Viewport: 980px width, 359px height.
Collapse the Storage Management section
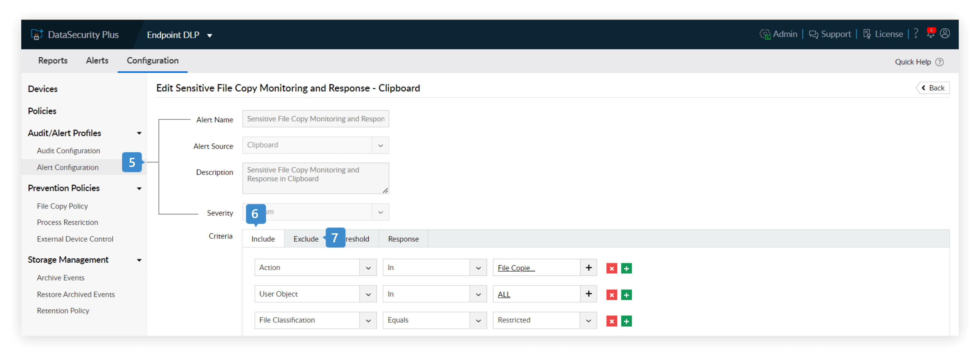point(139,260)
